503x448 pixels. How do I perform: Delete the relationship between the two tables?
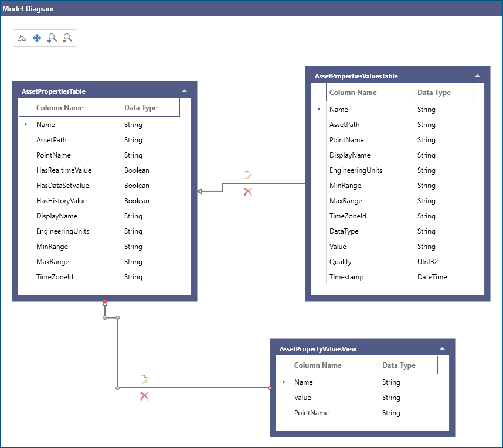(x=247, y=191)
